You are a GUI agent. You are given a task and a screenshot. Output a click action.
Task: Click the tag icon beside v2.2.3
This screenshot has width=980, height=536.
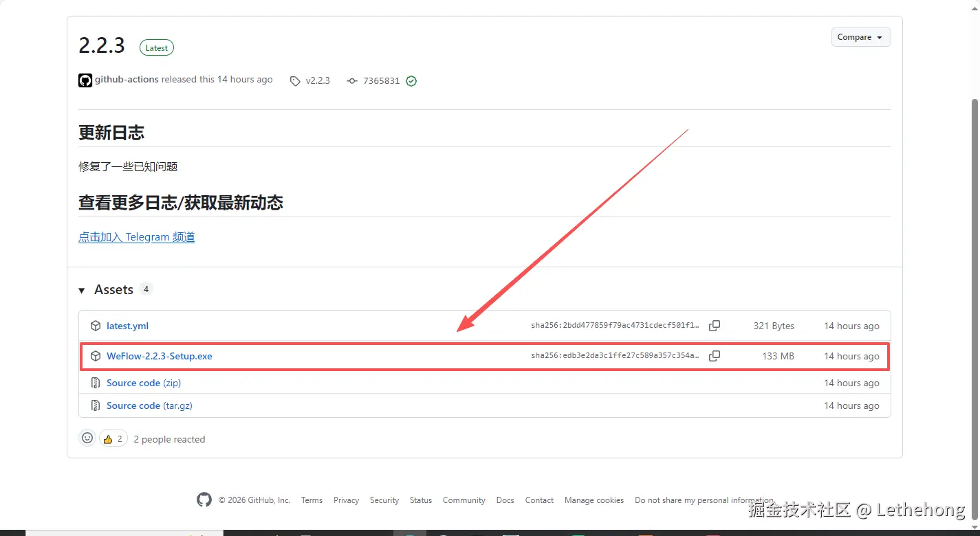click(x=295, y=81)
